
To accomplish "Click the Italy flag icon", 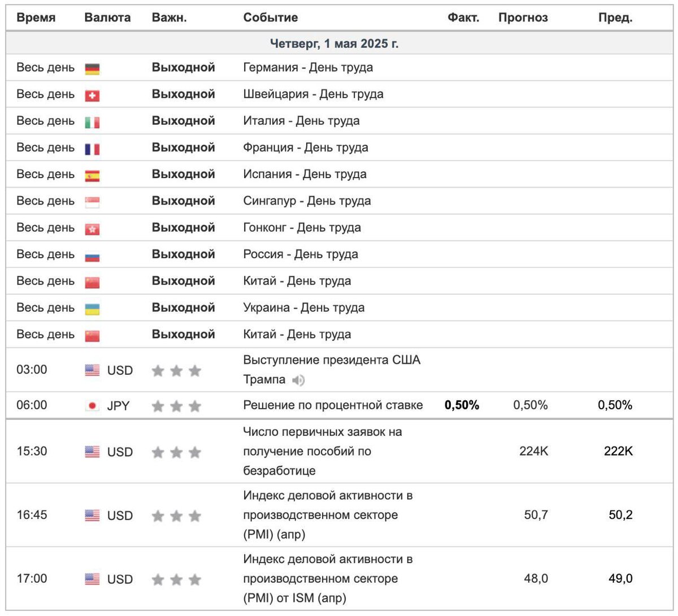I will click(x=92, y=122).
